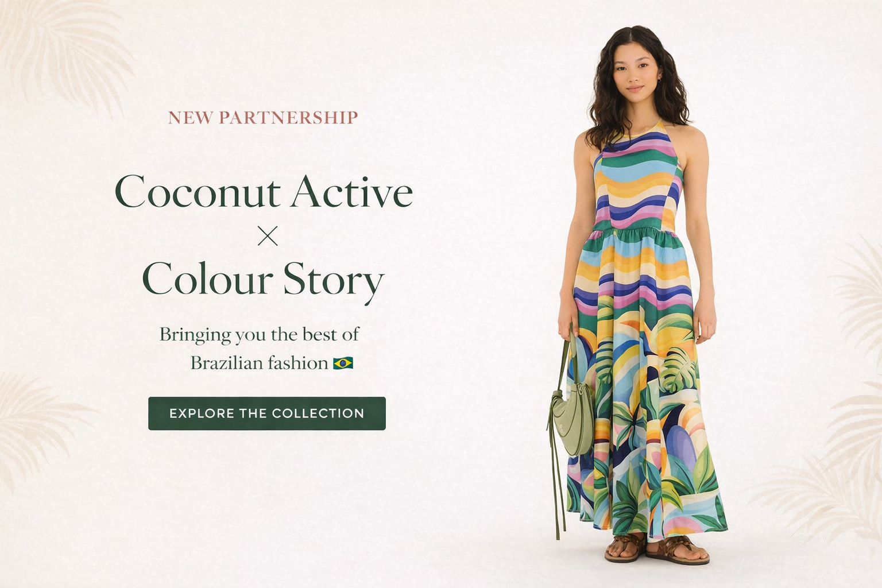The width and height of the screenshot is (882, 588).
Task: Click the 'Brazilian fashion' text
Action: (259, 363)
